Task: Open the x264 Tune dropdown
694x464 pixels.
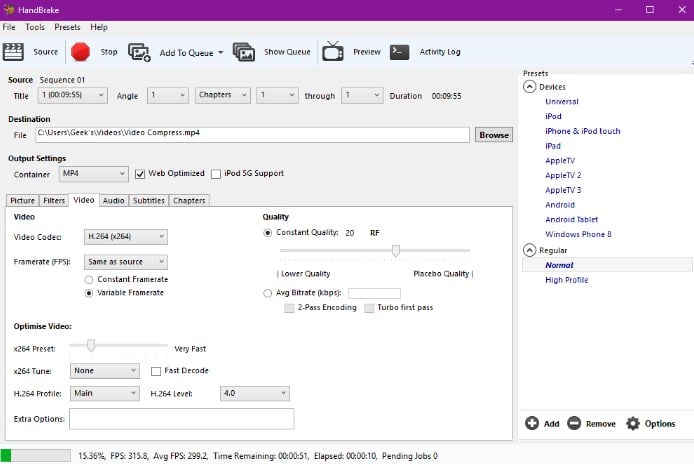Action: pos(104,371)
